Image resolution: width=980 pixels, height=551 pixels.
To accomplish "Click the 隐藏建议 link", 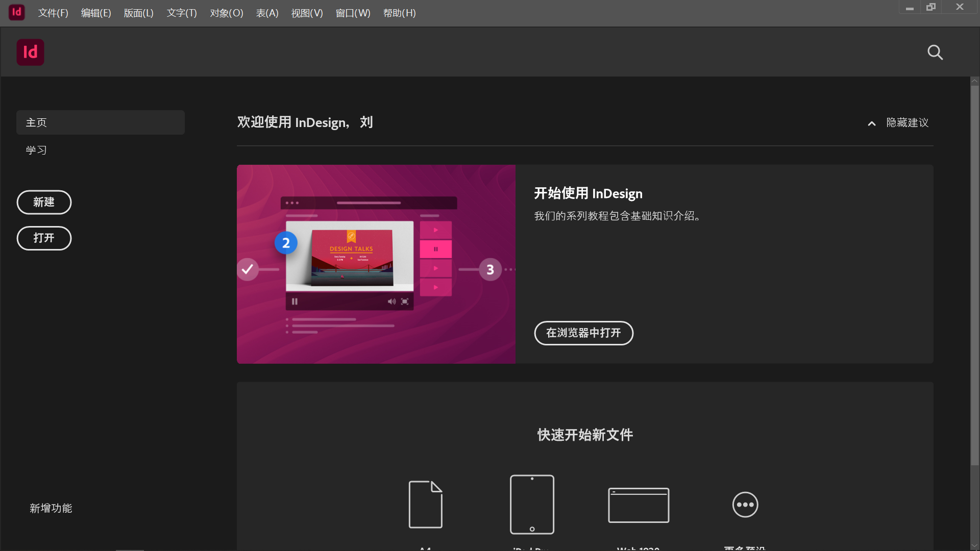I will coord(908,122).
